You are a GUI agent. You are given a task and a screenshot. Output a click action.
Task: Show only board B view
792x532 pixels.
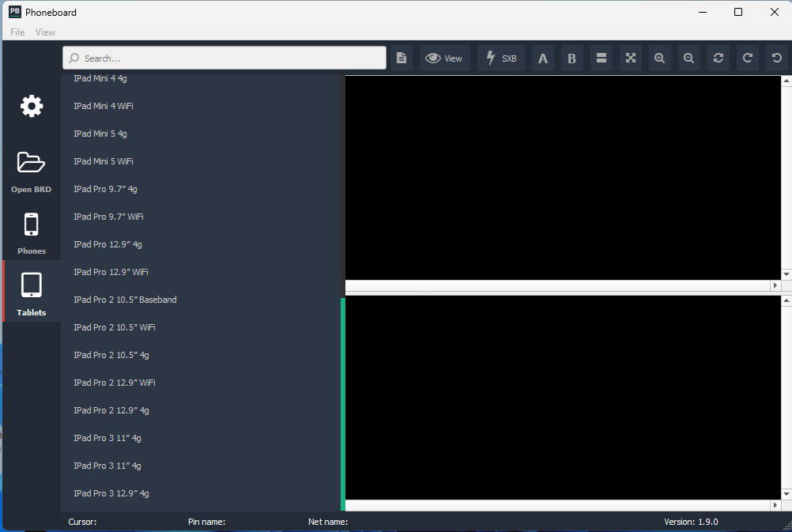click(571, 58)
